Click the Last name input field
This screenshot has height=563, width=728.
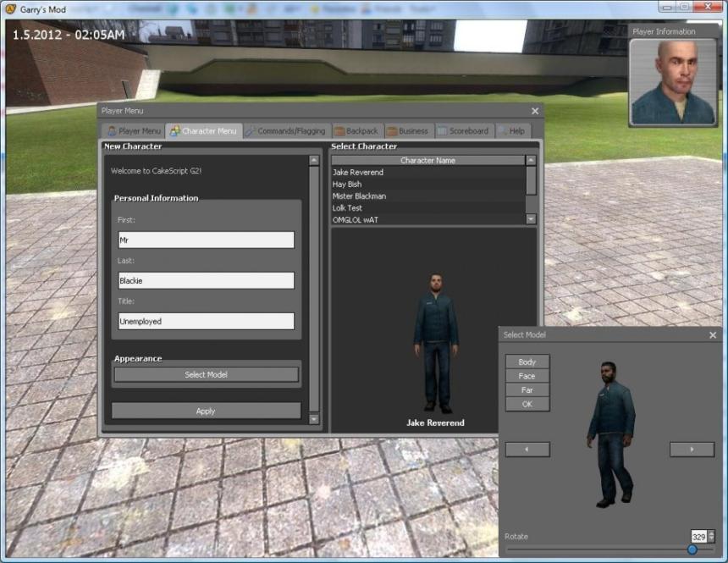[207, 280]
